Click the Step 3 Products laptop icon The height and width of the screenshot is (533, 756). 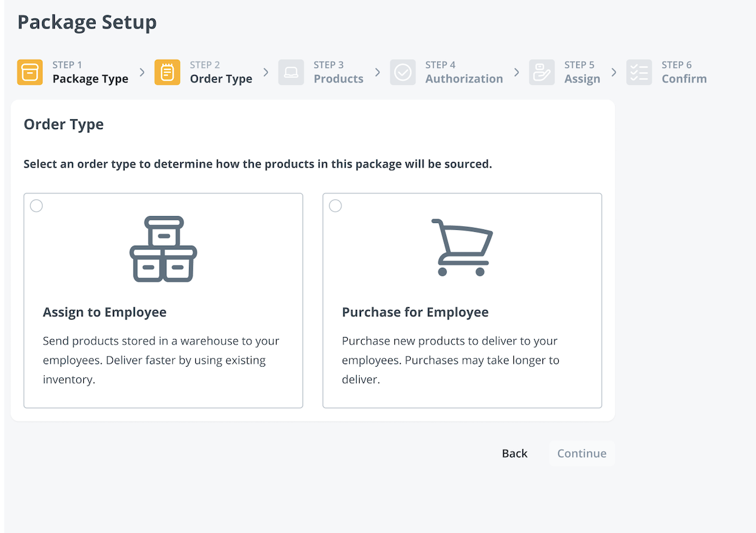(291, 72)
